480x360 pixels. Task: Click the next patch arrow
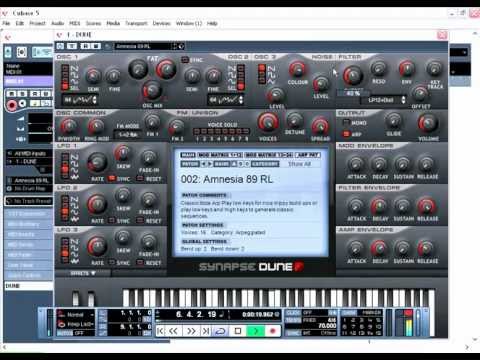[x=210, y=164]
